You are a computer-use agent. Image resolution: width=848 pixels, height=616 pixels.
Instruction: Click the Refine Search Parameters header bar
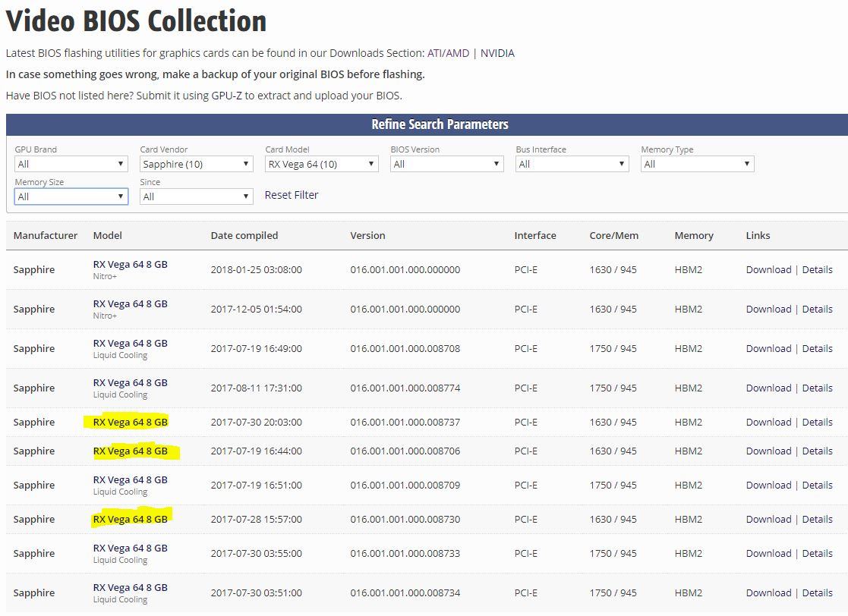point(427,124)
